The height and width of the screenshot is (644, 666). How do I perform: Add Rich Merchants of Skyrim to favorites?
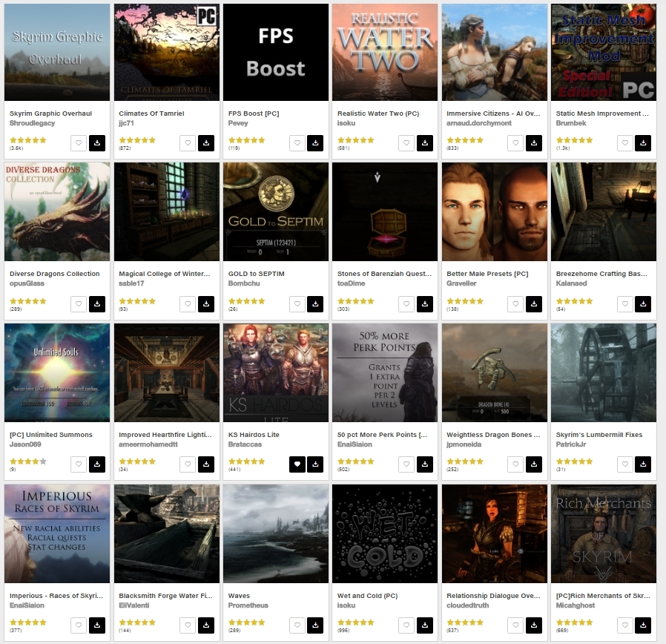624,625
